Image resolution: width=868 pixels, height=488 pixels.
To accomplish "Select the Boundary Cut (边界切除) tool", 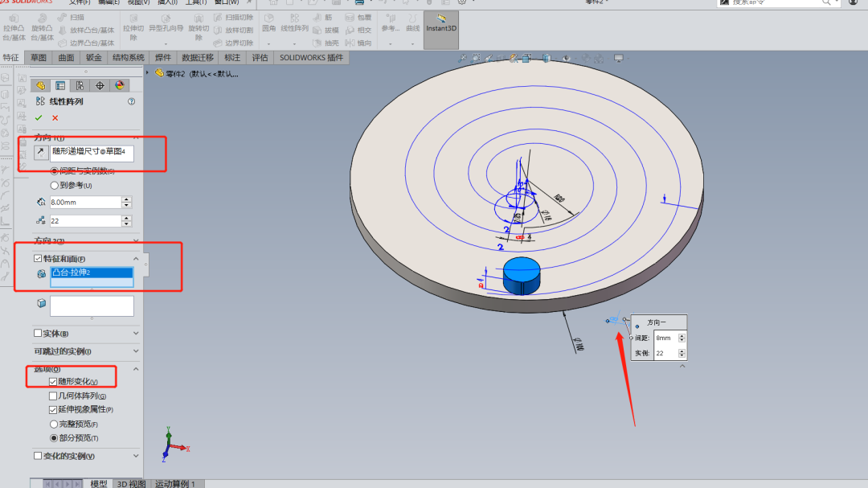I will (x=233, y=43).
